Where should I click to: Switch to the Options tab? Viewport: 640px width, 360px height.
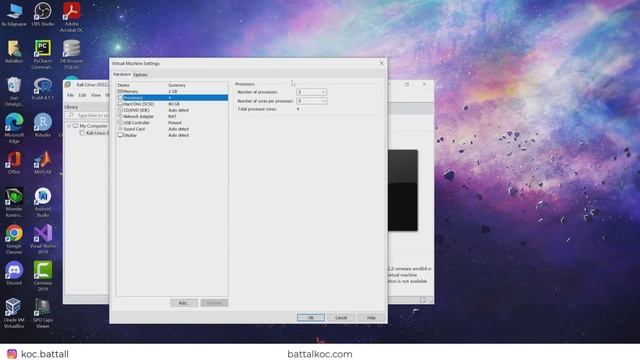coord(140,75)
